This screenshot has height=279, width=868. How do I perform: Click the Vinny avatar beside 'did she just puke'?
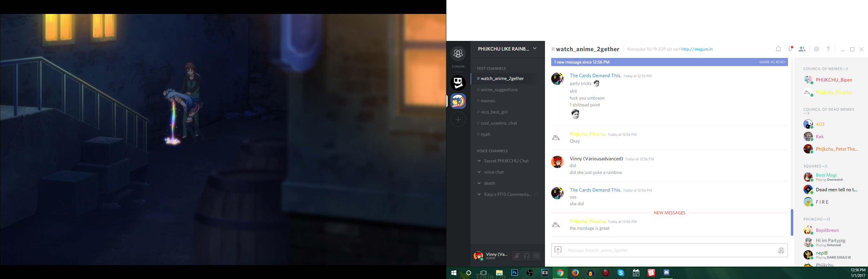pos(557,162)
